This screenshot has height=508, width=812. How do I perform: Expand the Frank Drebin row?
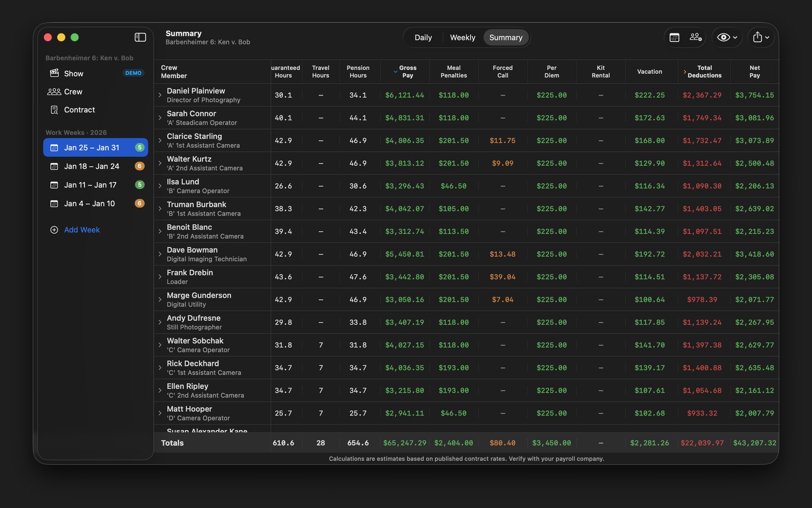(x=160, y=277)
